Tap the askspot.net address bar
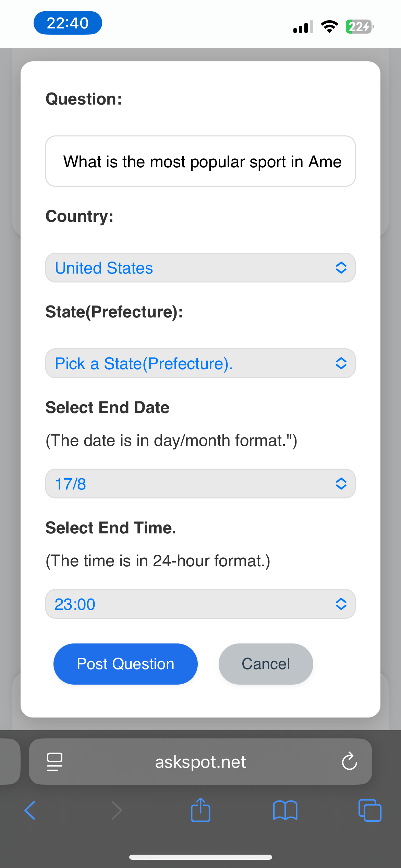Image resolution: width=401 pixels, height=868 pixels. coord(200,762)
